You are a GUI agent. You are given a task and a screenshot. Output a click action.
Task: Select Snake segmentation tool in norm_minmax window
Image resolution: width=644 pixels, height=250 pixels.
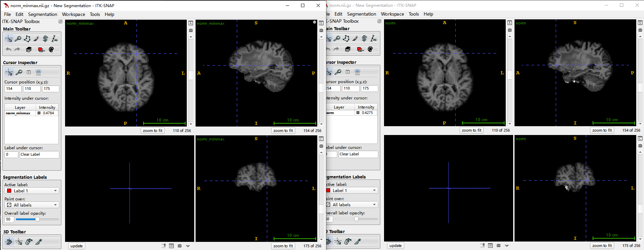point(45,39)
